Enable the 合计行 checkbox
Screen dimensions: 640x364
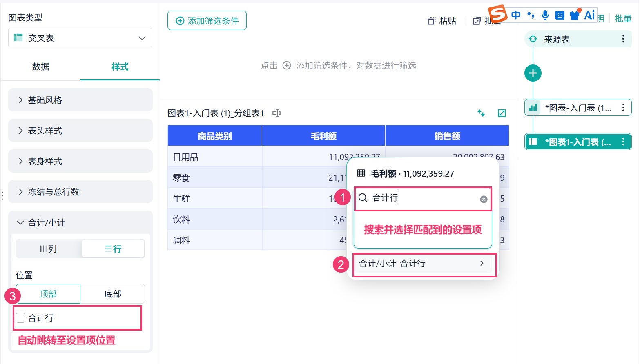(x=20, y=318)
